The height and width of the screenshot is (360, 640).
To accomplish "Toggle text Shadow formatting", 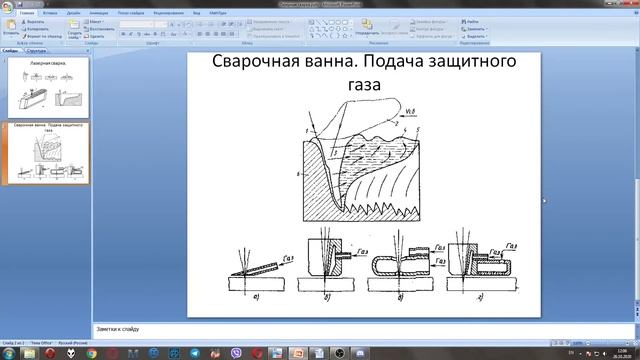I will [x=155, y=34].
